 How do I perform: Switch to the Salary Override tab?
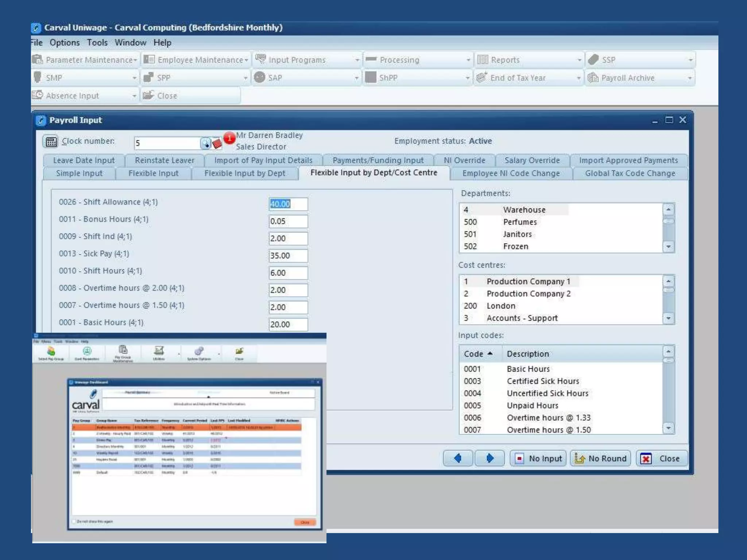pos(532,160)
